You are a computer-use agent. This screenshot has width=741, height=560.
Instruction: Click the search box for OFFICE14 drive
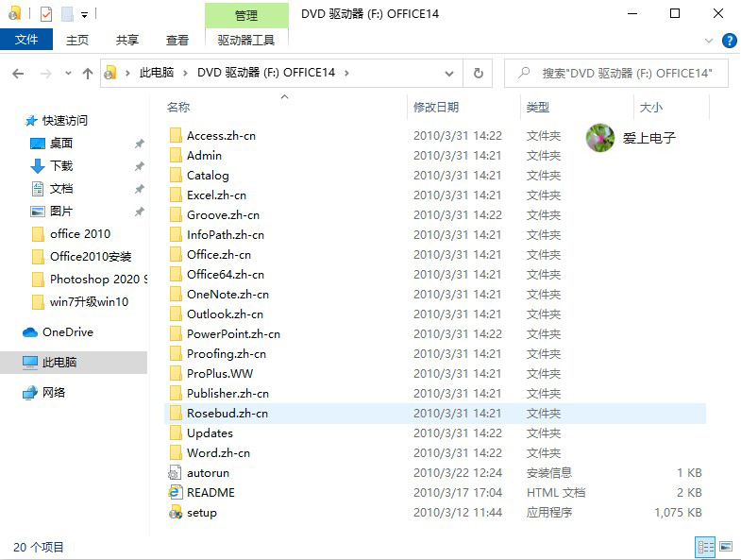coord(616,74)
